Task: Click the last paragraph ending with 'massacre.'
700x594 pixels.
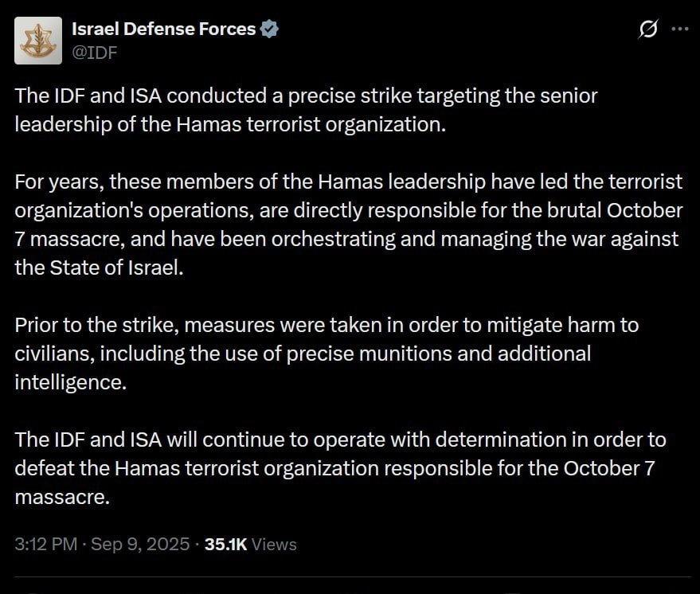Action: [340, 468]
